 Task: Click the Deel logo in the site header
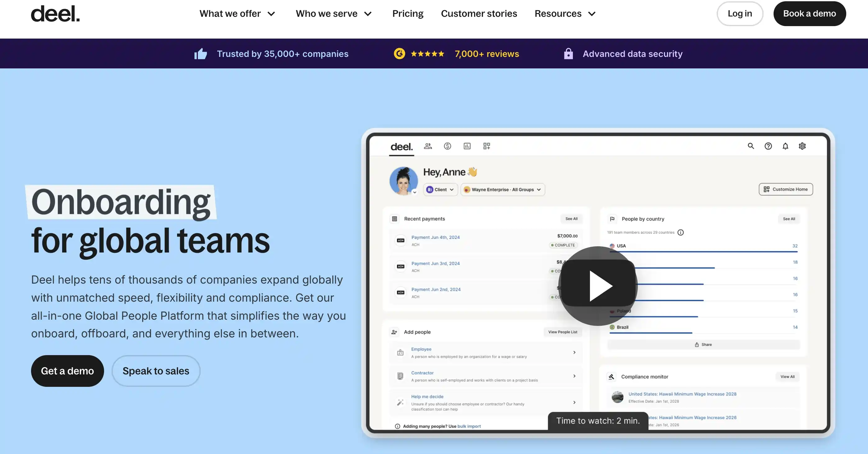tap(55, 13)
